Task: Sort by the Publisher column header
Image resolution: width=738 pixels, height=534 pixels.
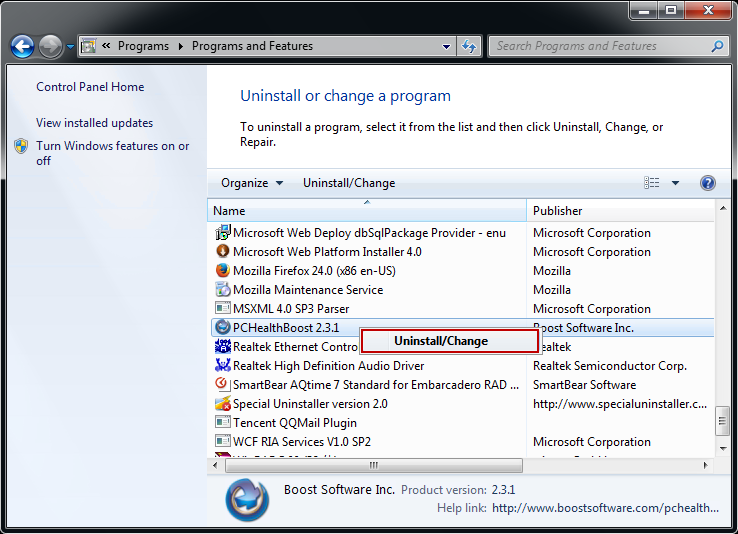Action: (x=620, y=210)
